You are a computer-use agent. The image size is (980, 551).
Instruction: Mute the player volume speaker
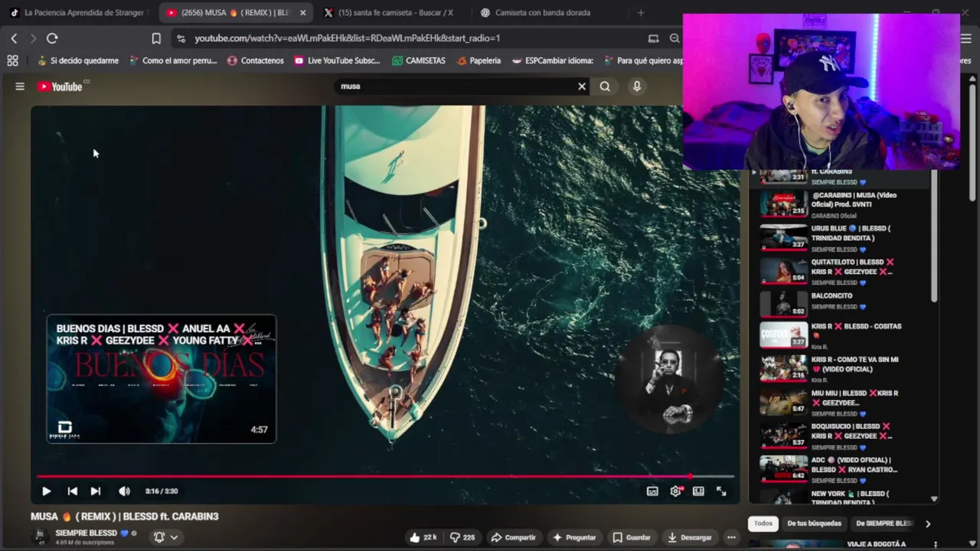point(124,491)
